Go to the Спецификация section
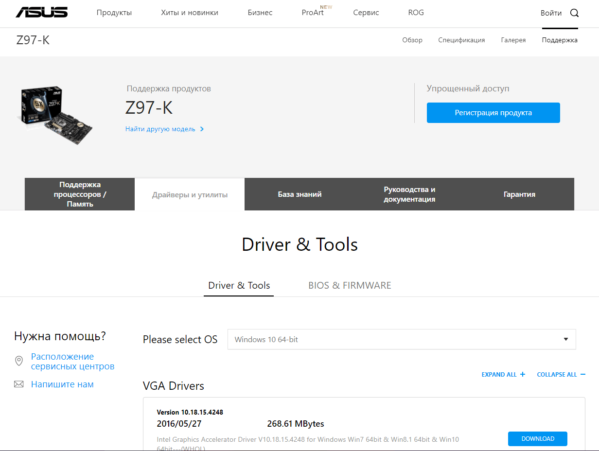The width and height of the screenshot is (599, 451). coord(461,40)
